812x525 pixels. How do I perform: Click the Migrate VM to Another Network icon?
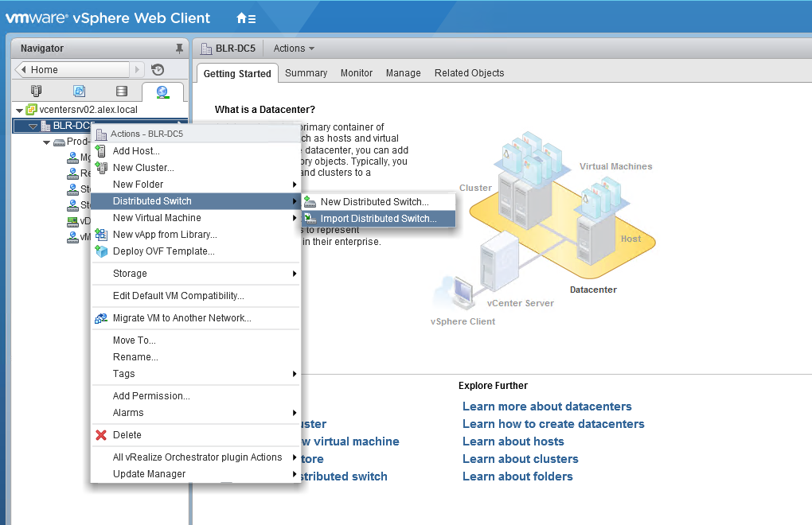tap(101, 318)
